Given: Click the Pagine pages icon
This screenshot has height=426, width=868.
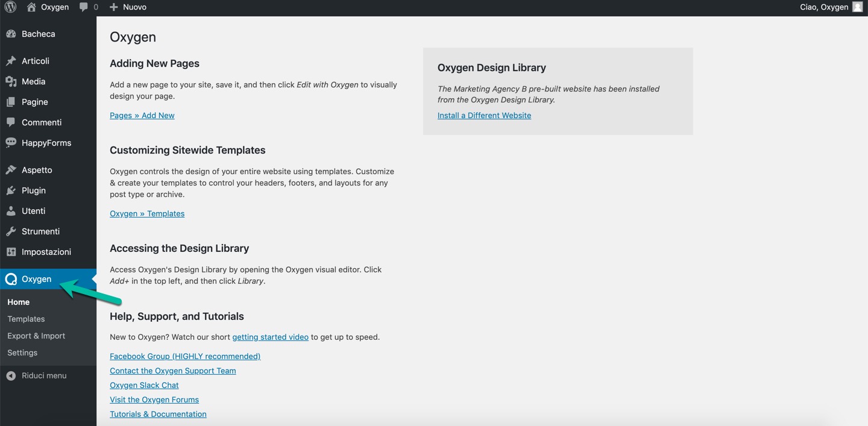Looking at the screenshot, I should tap(11, 102).
